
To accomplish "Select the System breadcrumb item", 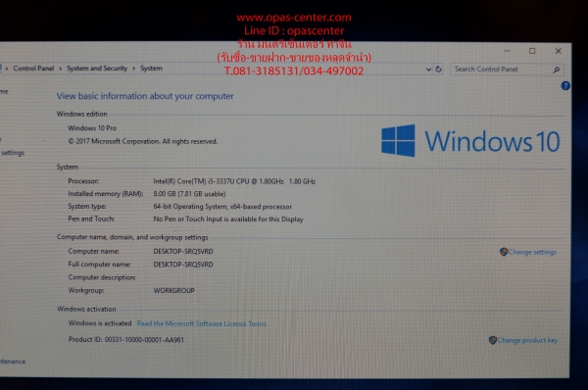I will pos(151,69).
